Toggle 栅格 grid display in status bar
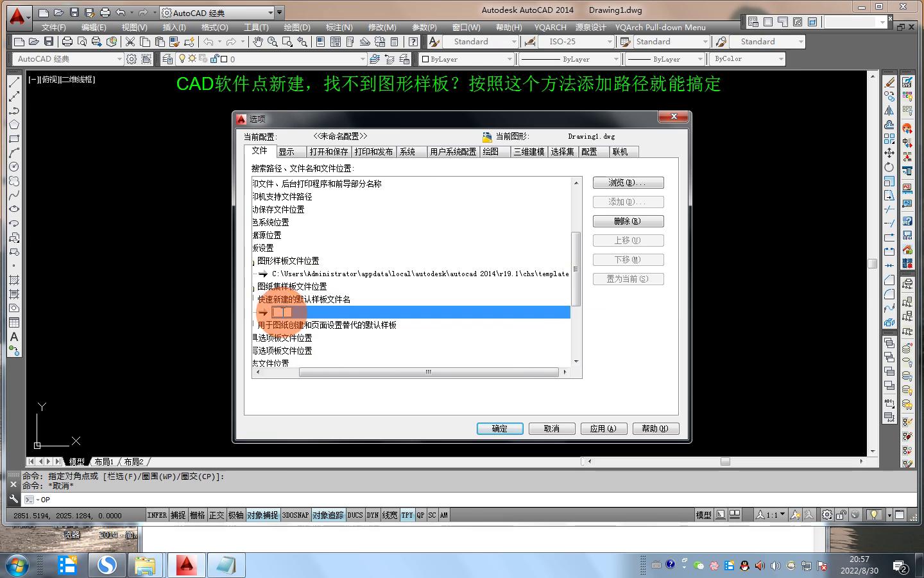This screenshot has width=924, height=578. pyautogui.click(x=198, y=515)
